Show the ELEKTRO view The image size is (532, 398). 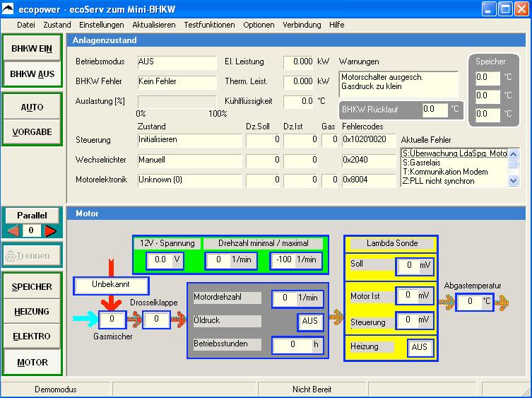[32, 336]
